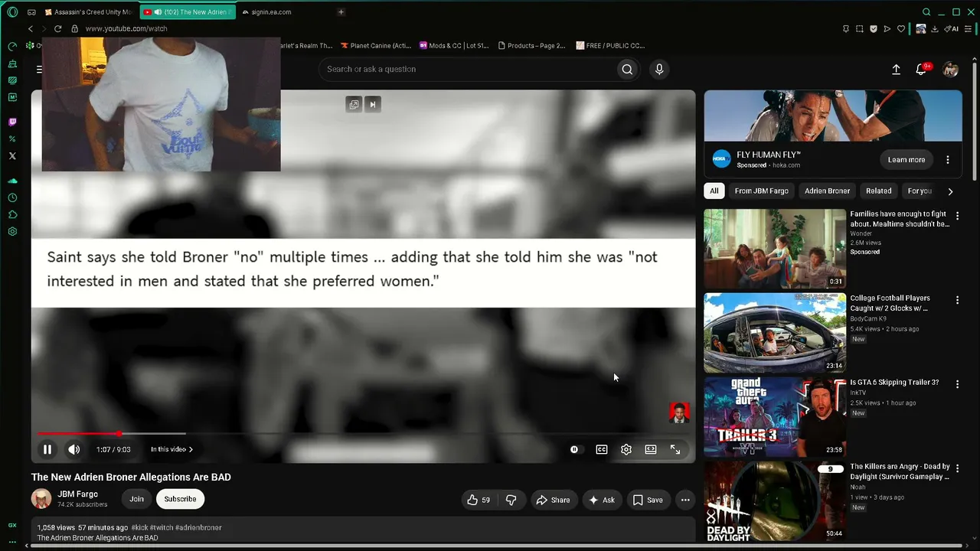Open options for GTA 6 Trailer video
This screenshot has width=980, height=551.
point(957,385)
